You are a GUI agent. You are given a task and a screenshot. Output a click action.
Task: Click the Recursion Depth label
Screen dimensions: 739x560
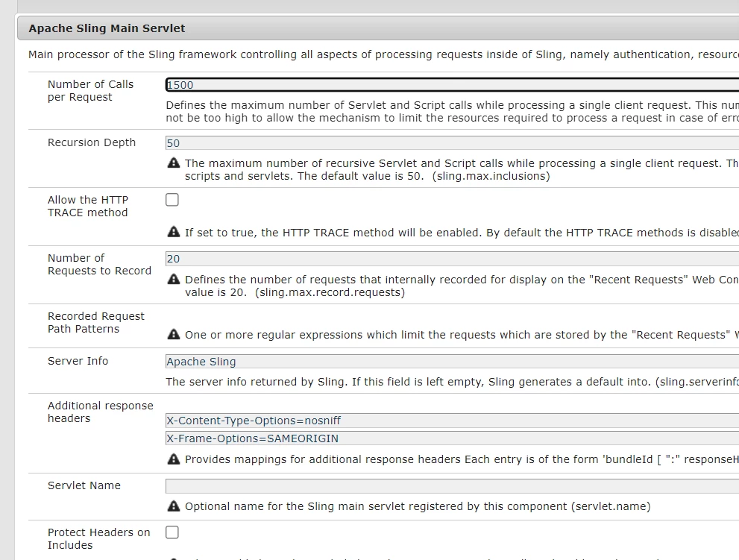click(x=92, y=142)
